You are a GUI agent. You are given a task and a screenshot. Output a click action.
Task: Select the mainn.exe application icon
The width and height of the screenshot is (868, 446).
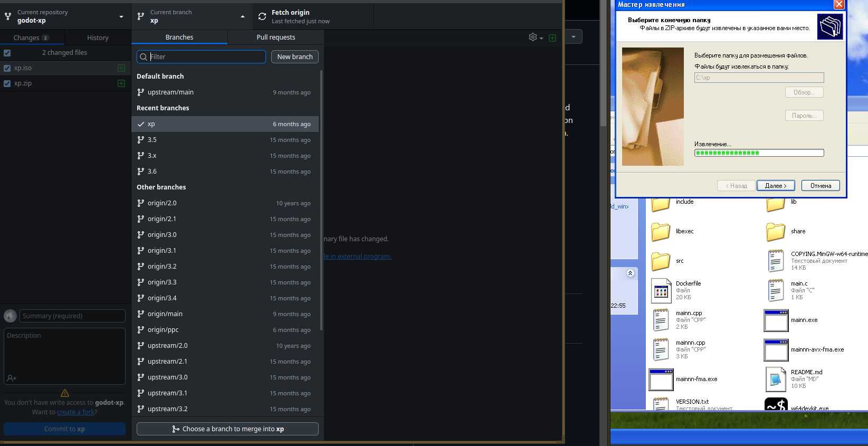click(x=776, y=320)
